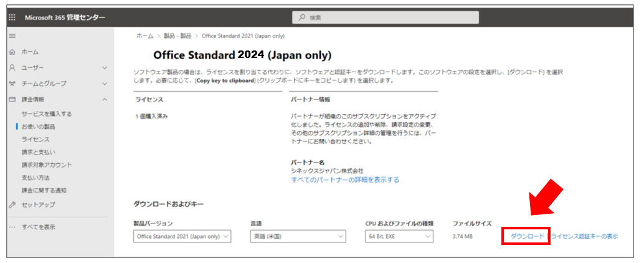Click ライセンス認証キーの表示 link
Viewport: 644px width, 263px height.
pyautogui.click(x=585, y=236)
